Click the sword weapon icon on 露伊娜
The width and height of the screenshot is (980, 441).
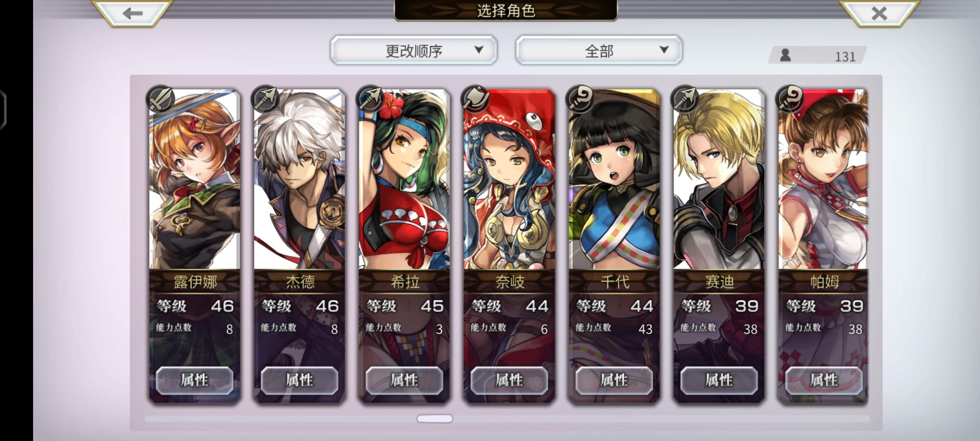(x=160, y=99)
